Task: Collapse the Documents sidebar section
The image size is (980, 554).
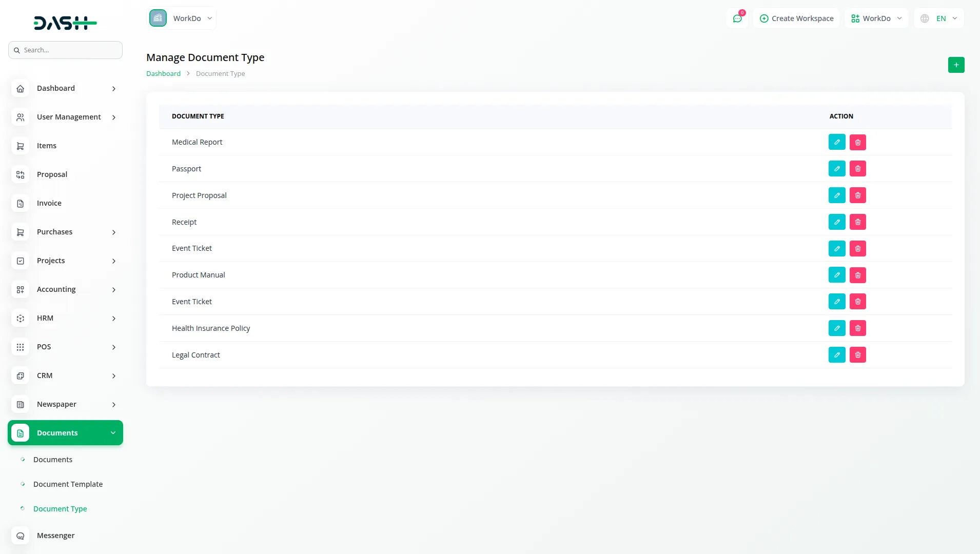Action: (x=65, y=432)
